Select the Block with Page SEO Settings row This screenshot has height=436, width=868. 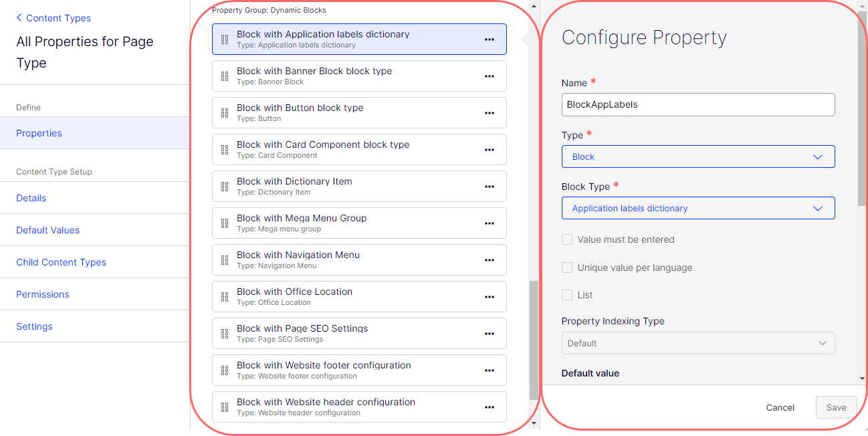tap(359, 334)
